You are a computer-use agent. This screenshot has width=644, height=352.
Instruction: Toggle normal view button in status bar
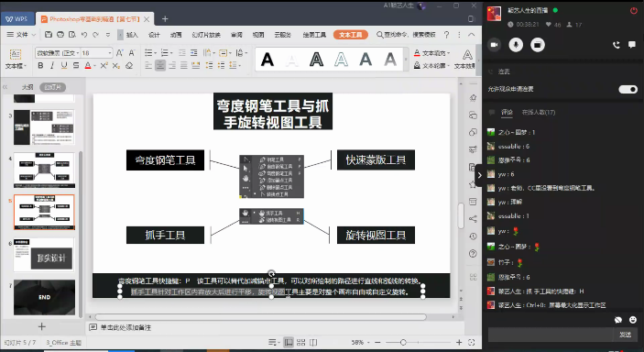point(289,342)
